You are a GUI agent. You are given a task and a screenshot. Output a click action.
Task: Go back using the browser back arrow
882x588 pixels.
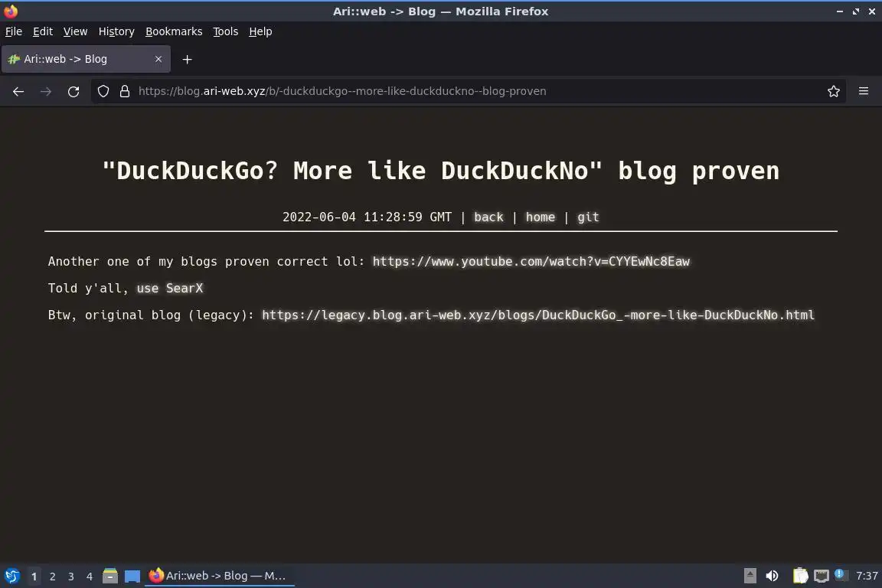coord(18,91)
